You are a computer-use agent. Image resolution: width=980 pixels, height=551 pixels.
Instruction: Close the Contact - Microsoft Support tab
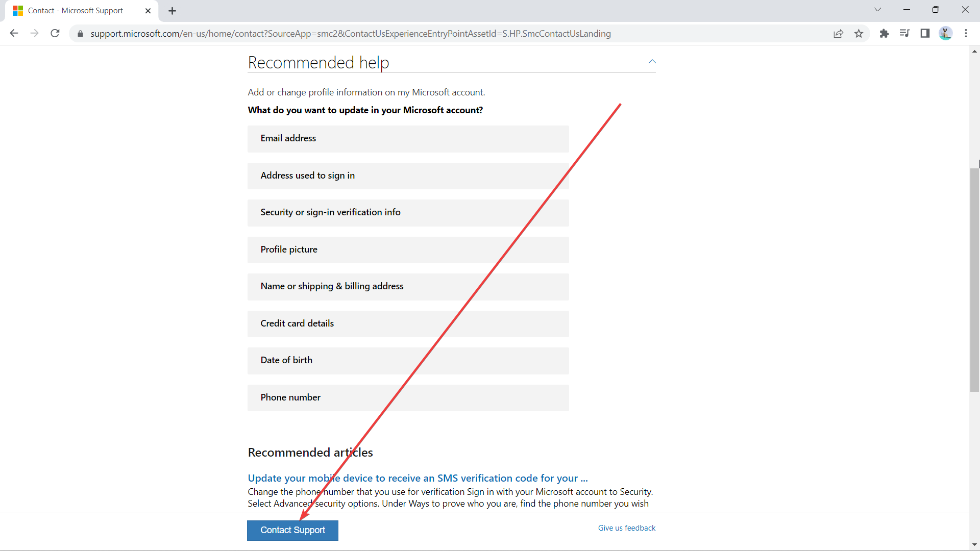(x=148, y=11)
